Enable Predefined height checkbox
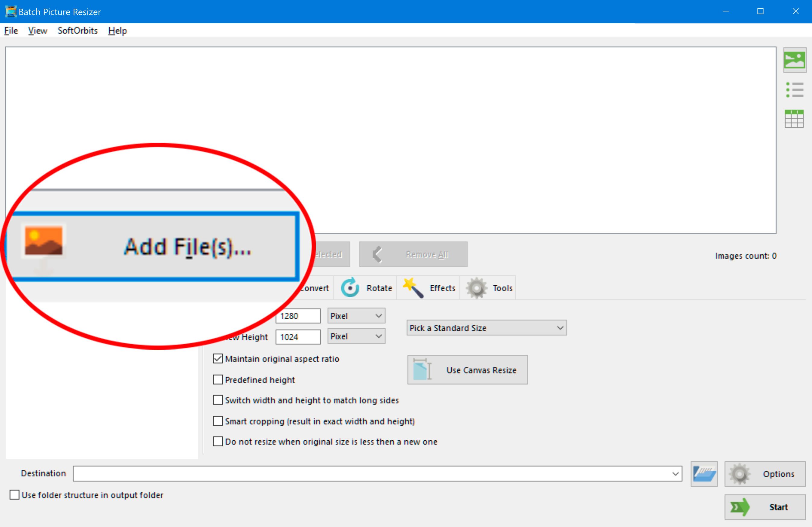This screenshot has height=527, width=812. click(x=219, y=379)
